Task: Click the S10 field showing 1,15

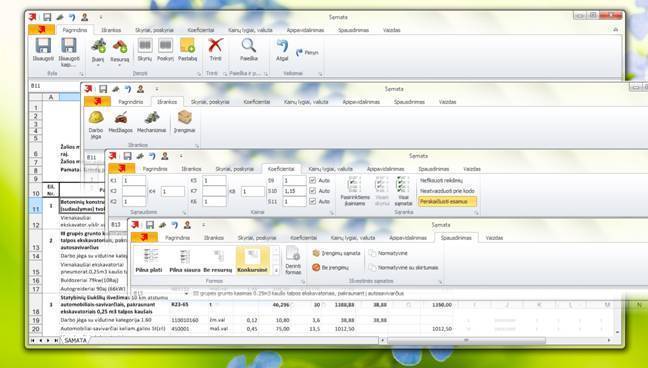Action: click(294, 191)
